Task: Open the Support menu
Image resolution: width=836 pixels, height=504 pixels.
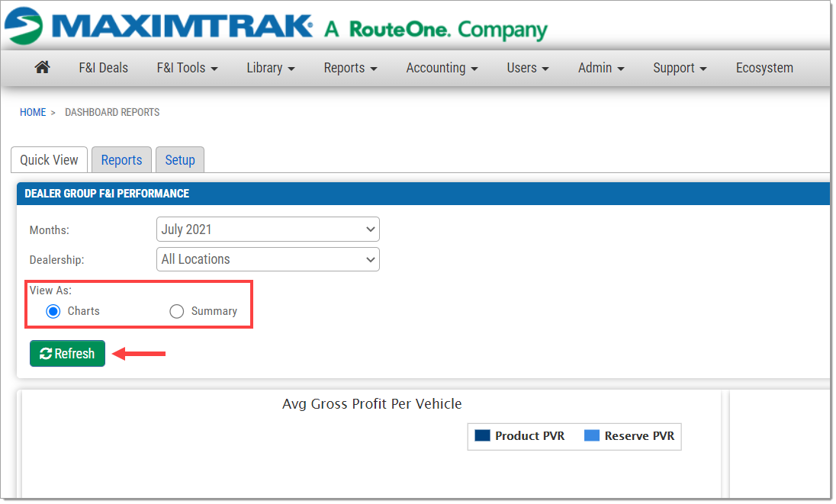Action: pos(680,68)
